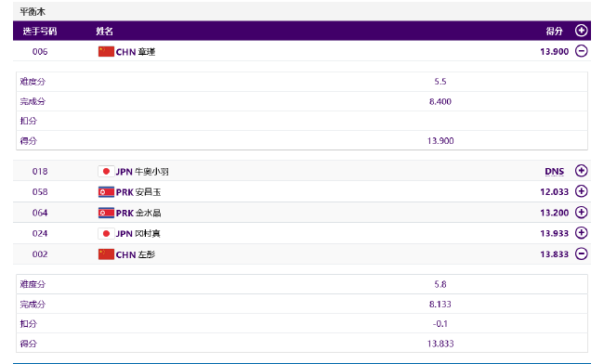Collapse details for athlete 006 CHN

click(x=582, y=51)
